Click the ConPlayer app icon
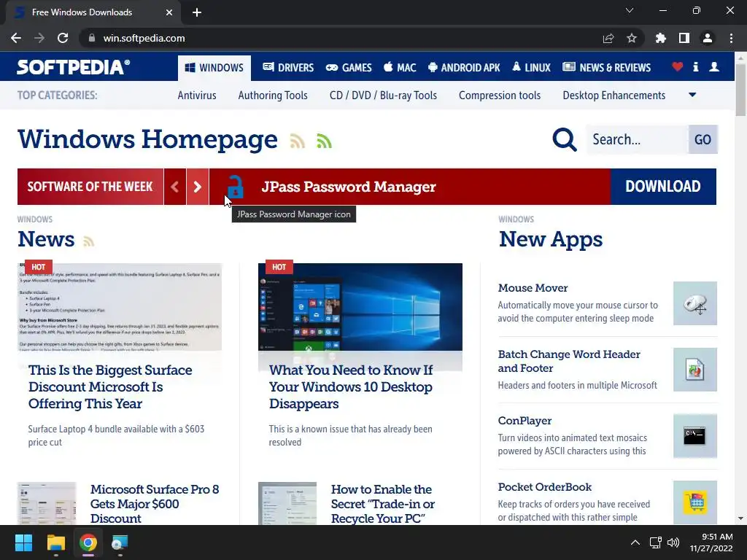This screenshot has width=747, height=560. point(694,436)
